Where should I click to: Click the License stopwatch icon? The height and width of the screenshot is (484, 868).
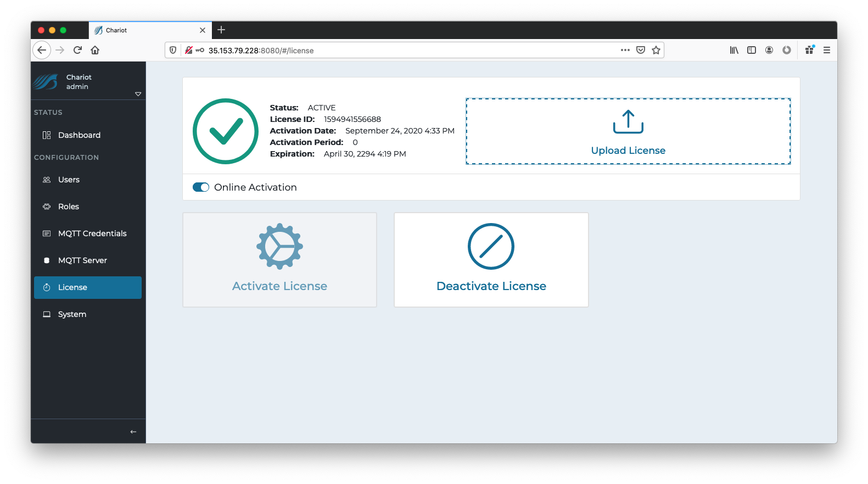[x=47, y=287]
